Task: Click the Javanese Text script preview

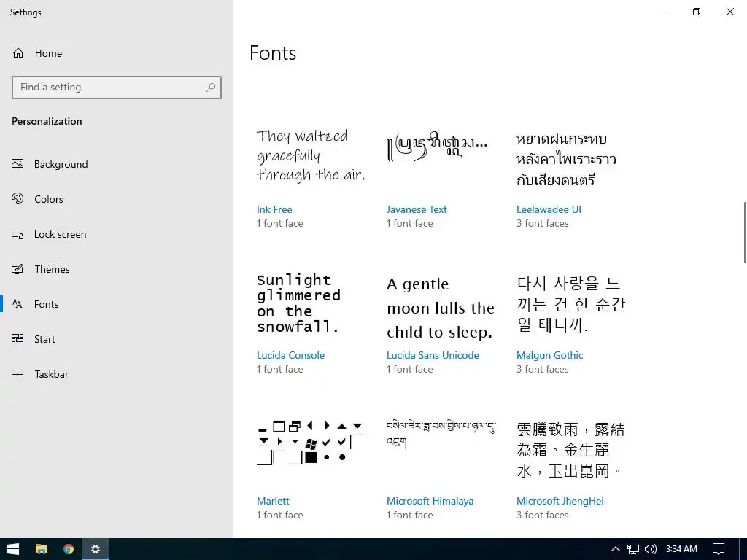Action: [x=437, y=146]
